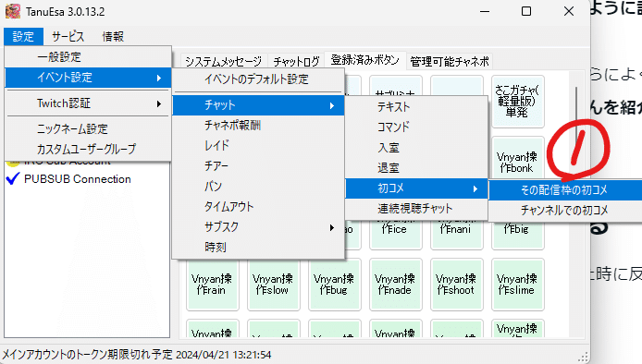The width and height of the screenshot is (642, 364).
Task: Select チャネポ報酬 event entry
Action: click(258, 125)
